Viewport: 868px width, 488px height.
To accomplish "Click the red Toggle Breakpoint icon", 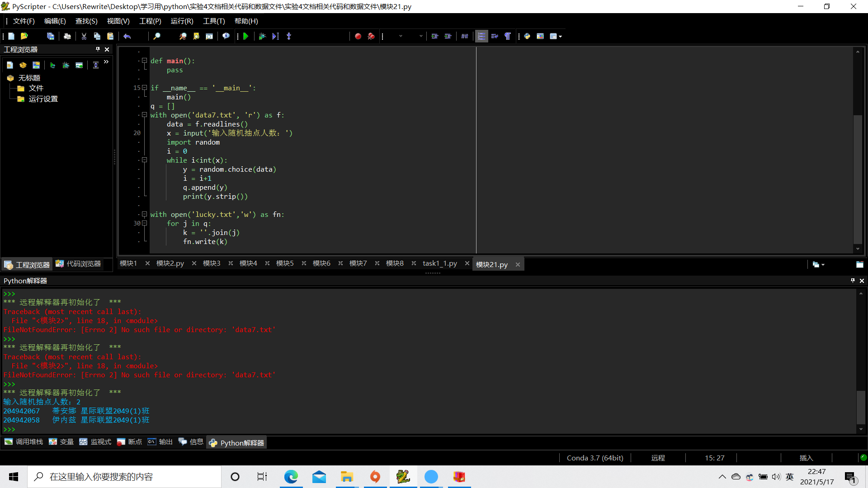I will click(x=358, y=36).
